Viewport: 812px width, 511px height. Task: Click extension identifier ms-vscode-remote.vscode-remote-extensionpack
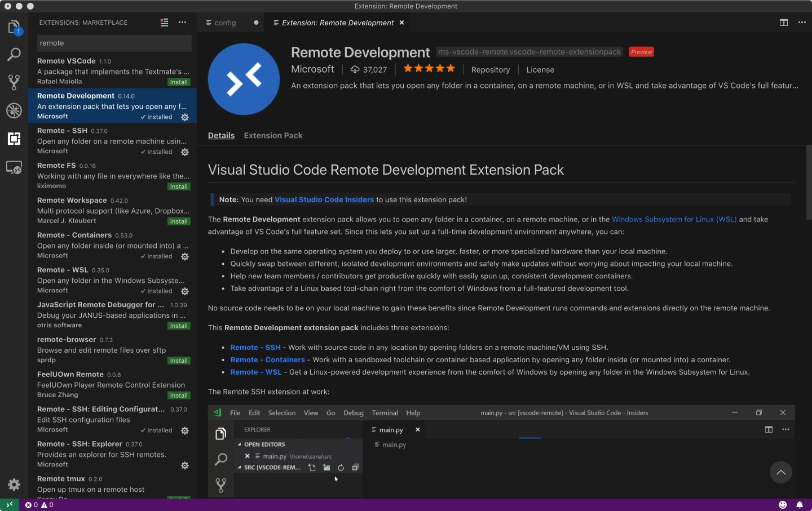click(x=529, y=52)
